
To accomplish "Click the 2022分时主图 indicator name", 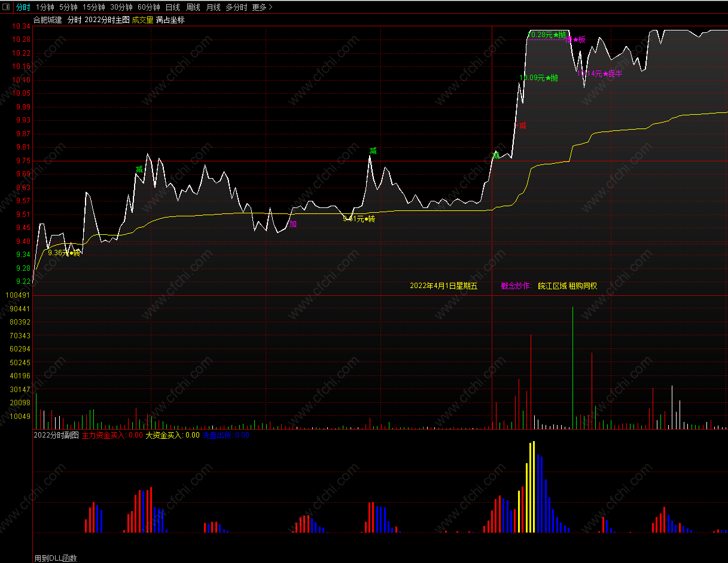I will [107, 20].
